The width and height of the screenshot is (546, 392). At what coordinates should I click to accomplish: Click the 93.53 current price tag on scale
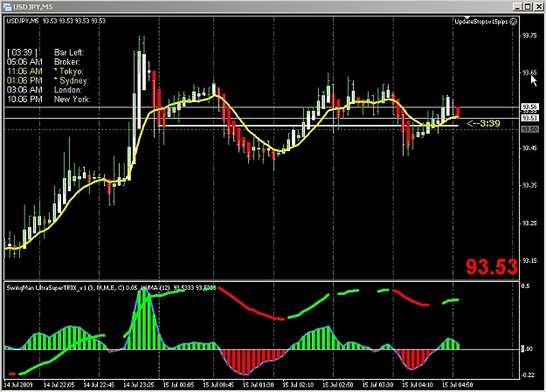(x=529, y=119)
